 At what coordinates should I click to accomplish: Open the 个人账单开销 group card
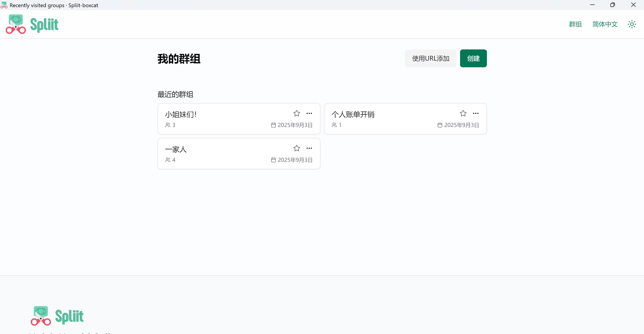(405, 119)
